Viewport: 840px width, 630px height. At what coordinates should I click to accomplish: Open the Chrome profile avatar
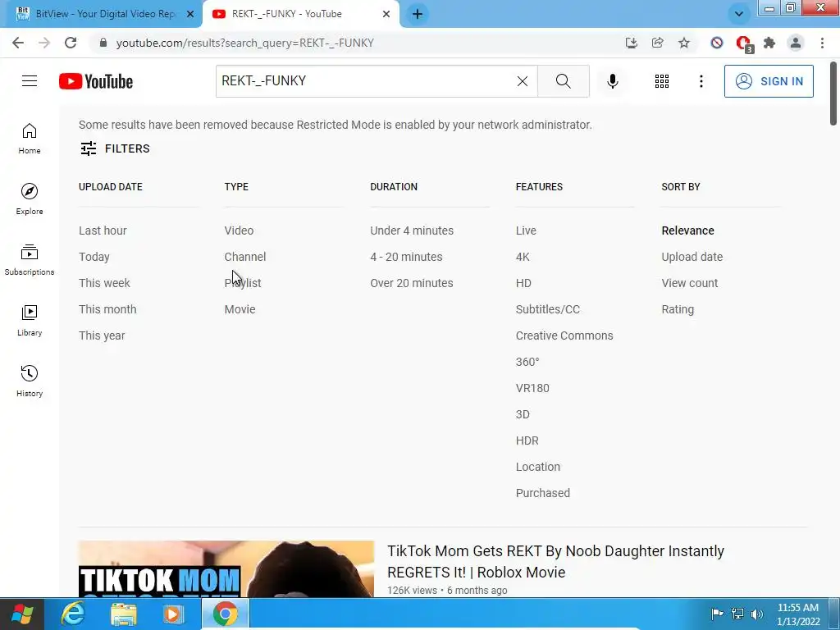coord(796,43)
